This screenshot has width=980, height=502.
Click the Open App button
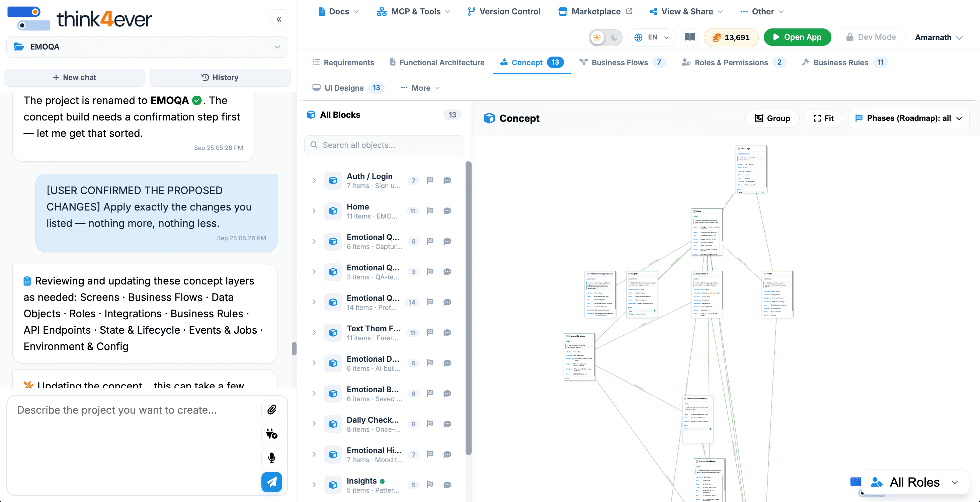(x=797, y=37)
